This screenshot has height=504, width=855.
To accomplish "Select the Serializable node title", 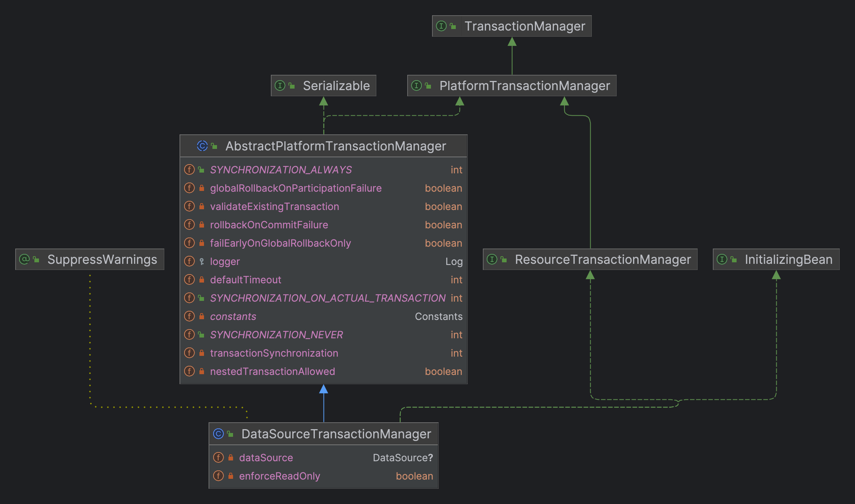I will [x=336, y=86].
